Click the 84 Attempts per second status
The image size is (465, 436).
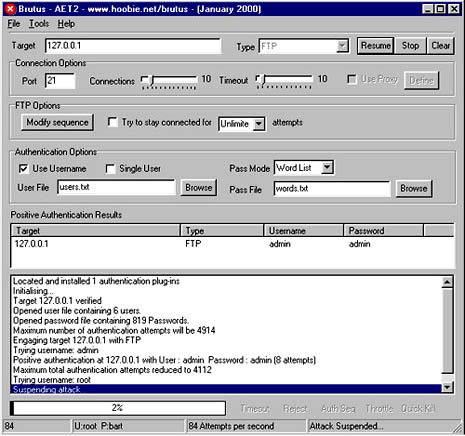coord(246,426)
